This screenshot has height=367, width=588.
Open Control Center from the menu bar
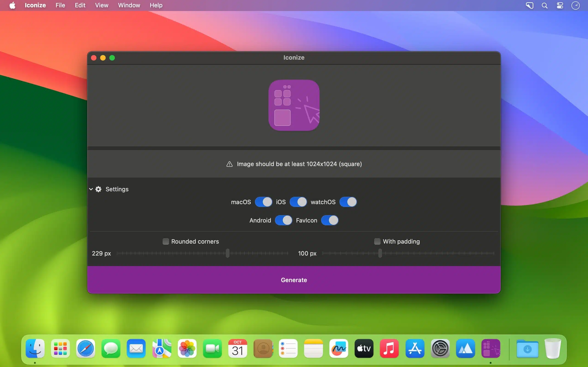coord(560,5)
